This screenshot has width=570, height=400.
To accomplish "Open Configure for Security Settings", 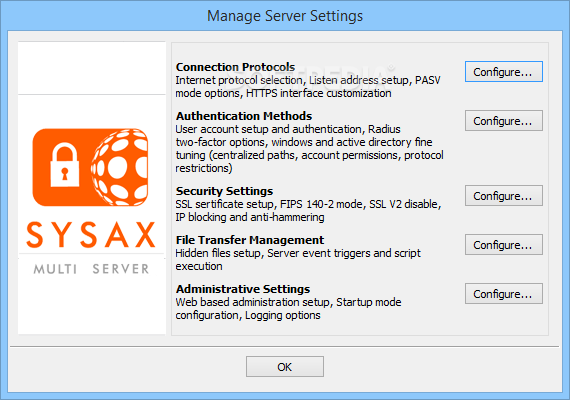I will point(503,196).
